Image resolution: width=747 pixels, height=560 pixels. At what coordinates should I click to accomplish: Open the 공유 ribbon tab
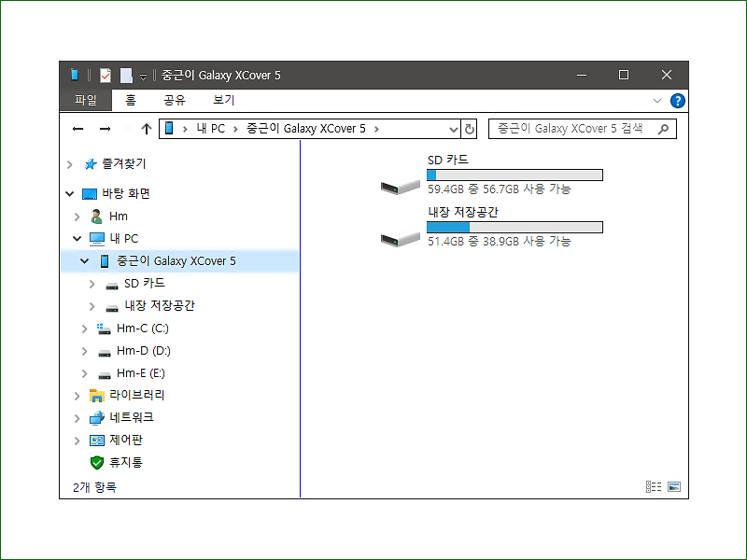click(174, 100)
